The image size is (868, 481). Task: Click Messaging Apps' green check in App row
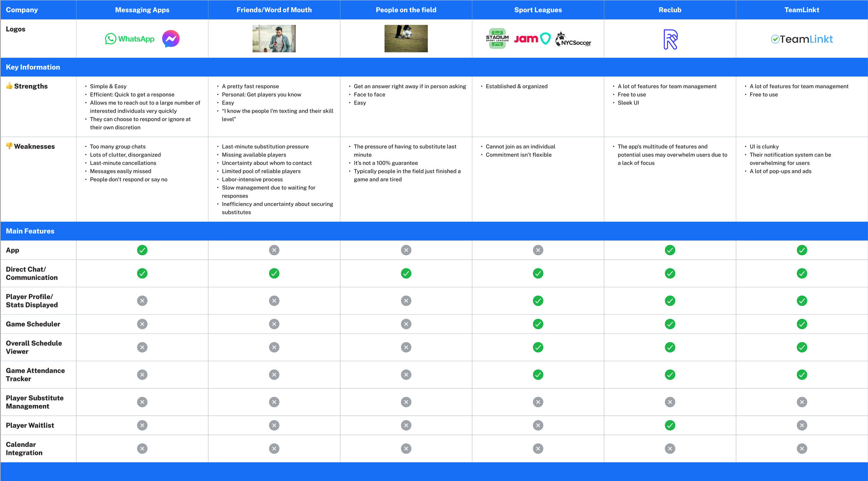tap(142, 250)
